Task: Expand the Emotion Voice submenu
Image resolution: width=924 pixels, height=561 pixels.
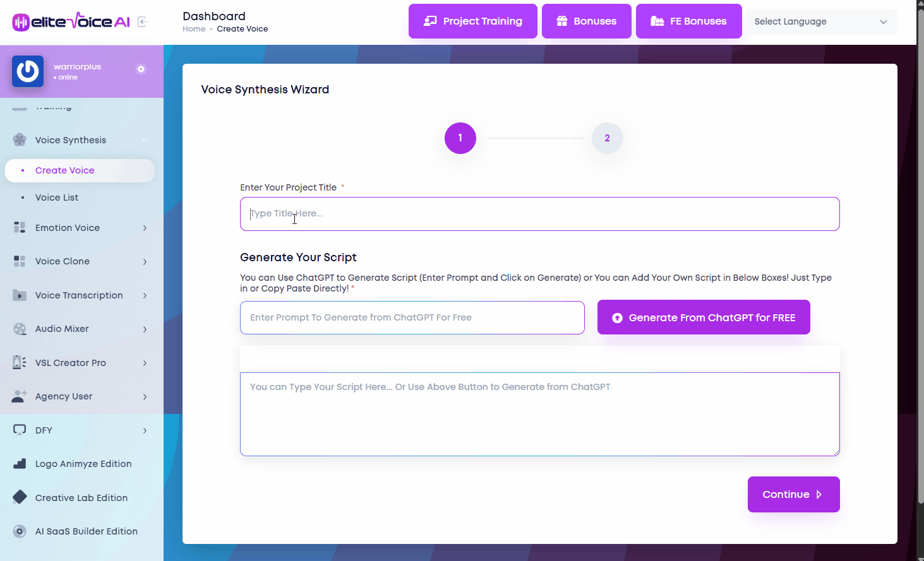Action: coord(145,228)
